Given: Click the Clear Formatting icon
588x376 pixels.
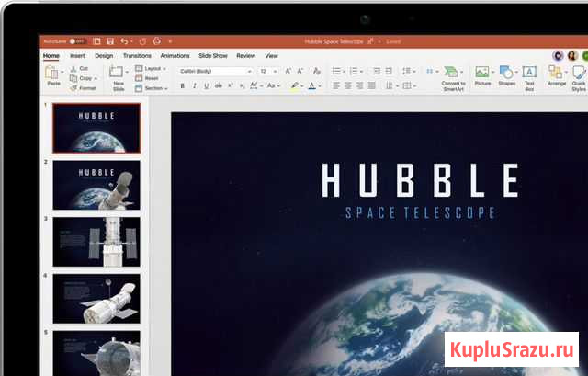Looking at the screenshot, I should click(x=317, y=71).
